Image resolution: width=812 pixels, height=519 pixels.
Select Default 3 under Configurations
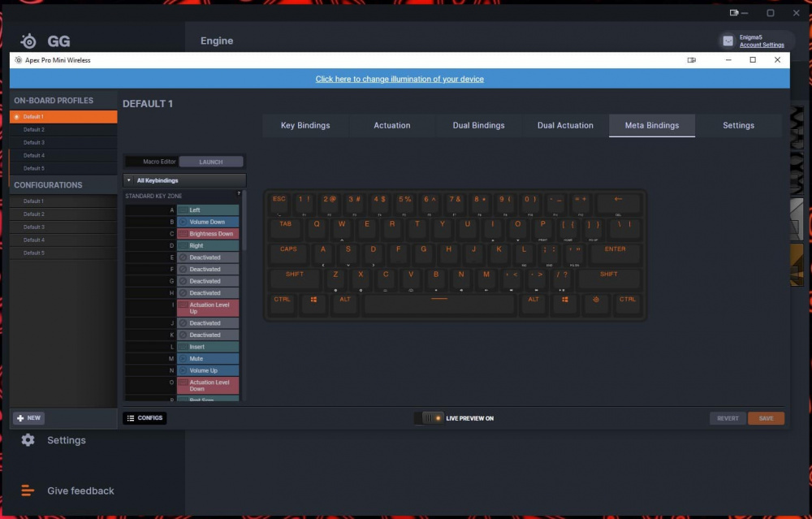tap(63, 227)
